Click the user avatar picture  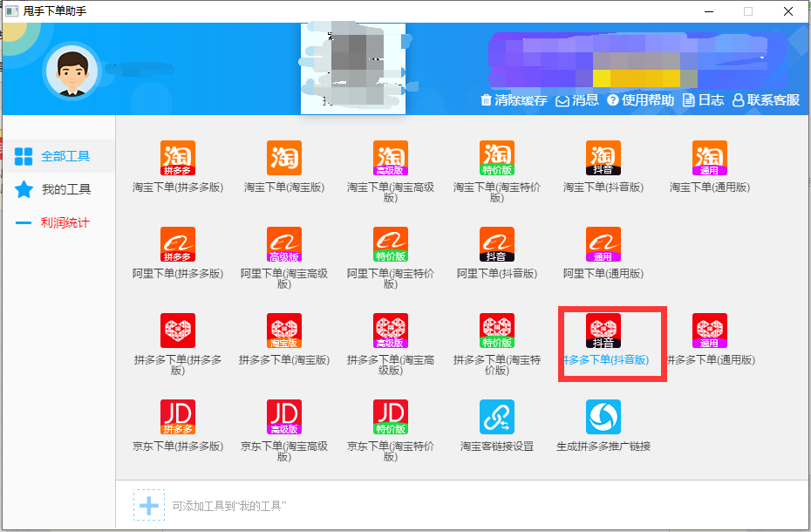tap(72, 72)
